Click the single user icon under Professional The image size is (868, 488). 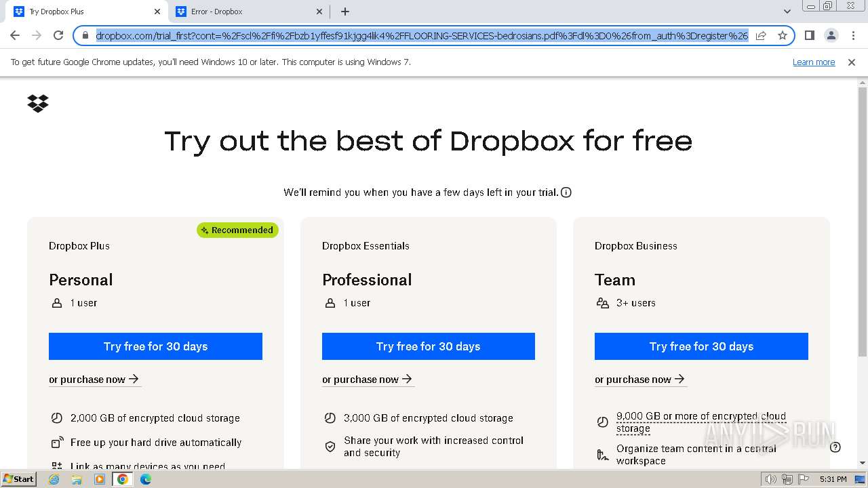[x=330, y=303]
